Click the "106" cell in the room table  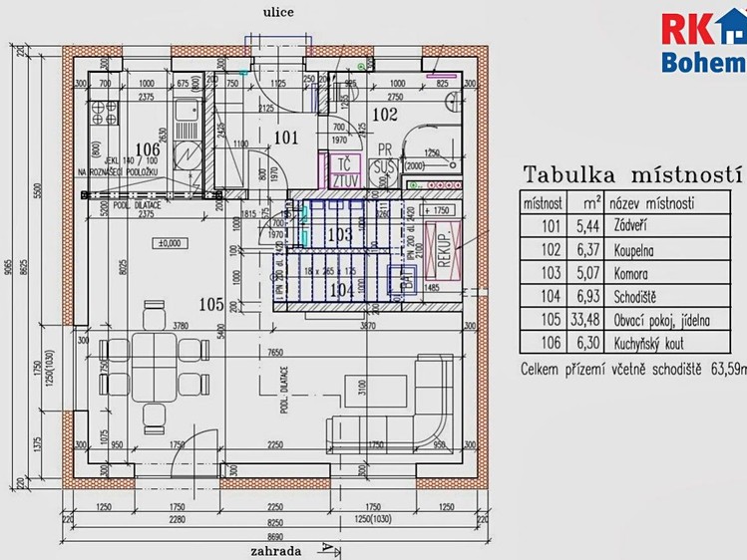[x=543, y=343]
